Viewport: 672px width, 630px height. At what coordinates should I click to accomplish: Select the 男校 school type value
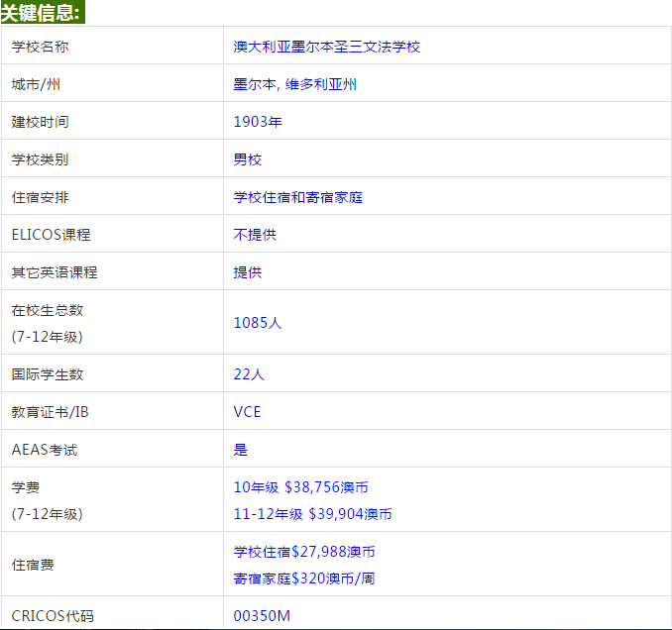click(x=248, y=159)
